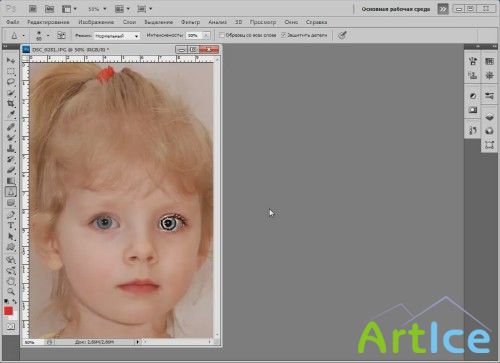This screenshot has height=363, width=500.
Task: Click the active Sharpen tool in toolbox
Action: tap(11, 192)
